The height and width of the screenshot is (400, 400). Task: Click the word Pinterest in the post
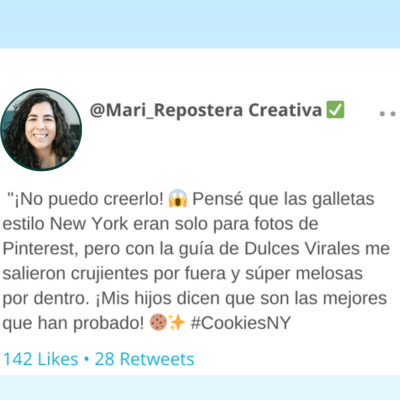tap(40, 249)
